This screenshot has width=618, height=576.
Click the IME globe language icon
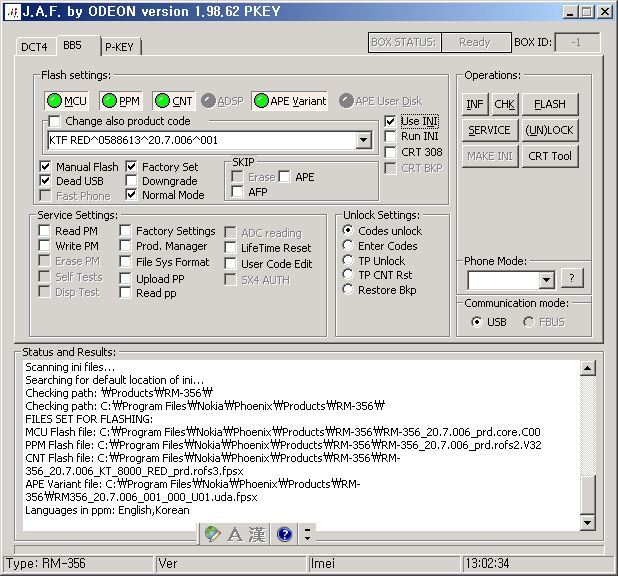tap(212, 534)
